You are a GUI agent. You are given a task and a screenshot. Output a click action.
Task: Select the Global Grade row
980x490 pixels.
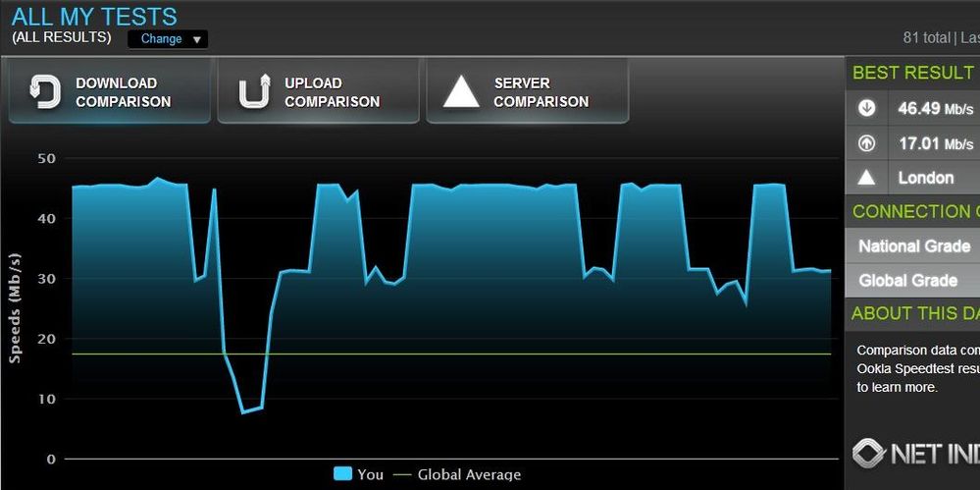pyautogui.click(x=912, y=281)
